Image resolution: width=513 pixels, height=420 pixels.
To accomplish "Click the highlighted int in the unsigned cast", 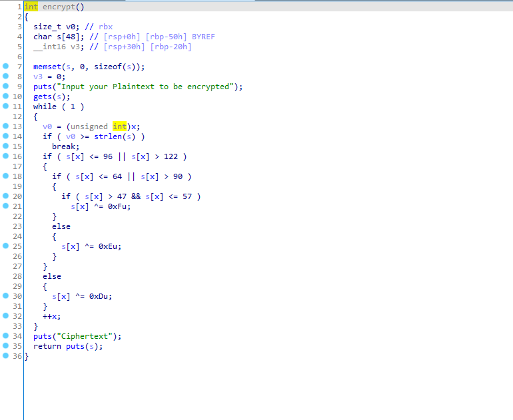I will tap(119, 126).
